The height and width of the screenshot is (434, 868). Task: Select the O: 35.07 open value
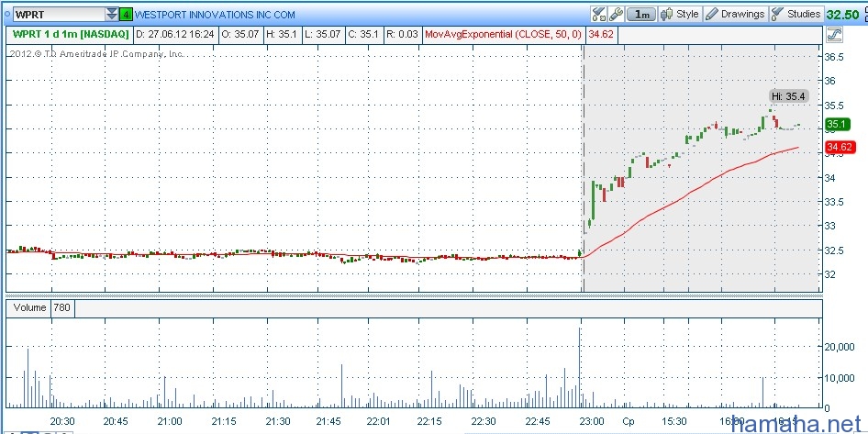coord(240,34)
